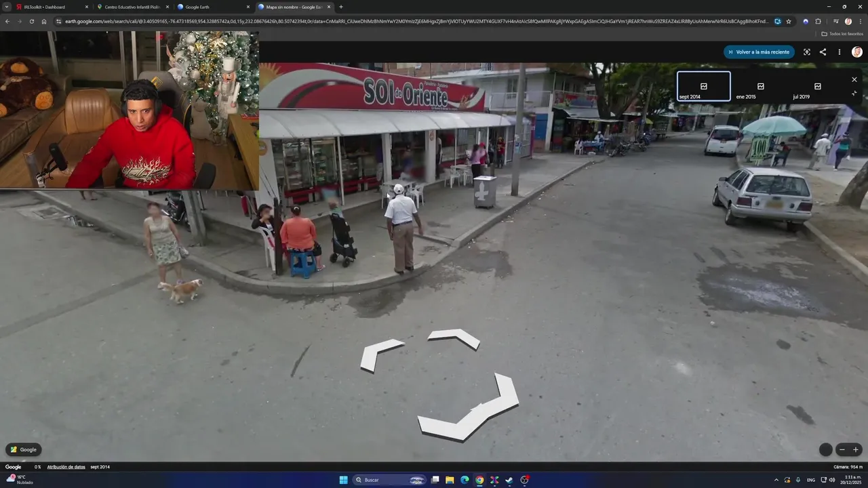Reload the current page
The height and width of the screenshot is (488, 868).
[31, 21]
